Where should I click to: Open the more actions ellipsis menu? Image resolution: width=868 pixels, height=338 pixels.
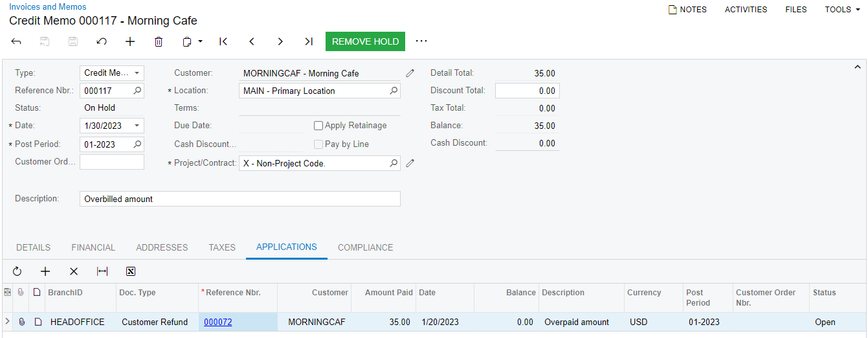point(421,41)
